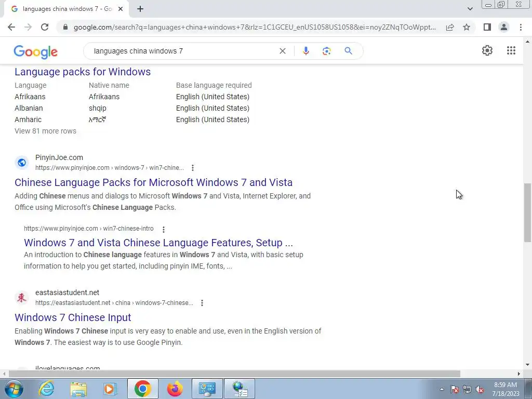Click the eastasiastudent.net site name
The width and height of the screenshot is (532, 399).
67,292
